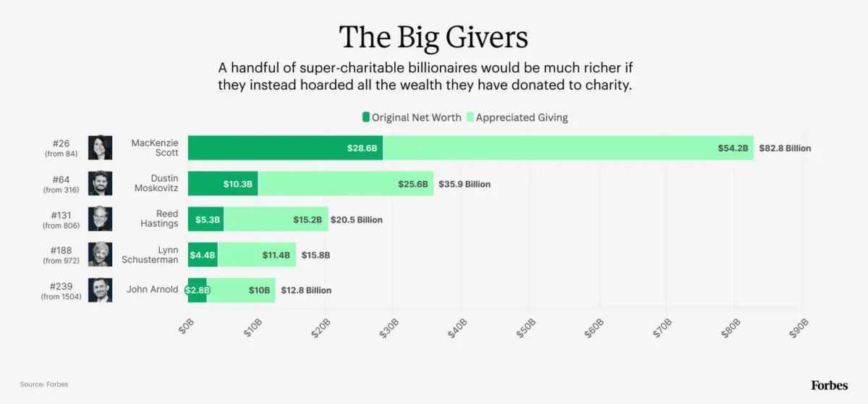Viewport: 868px width, 404px height.
Task: Select MacKenzie Scott's $28.6B net worth bar
Action: [x=285, y=148]
